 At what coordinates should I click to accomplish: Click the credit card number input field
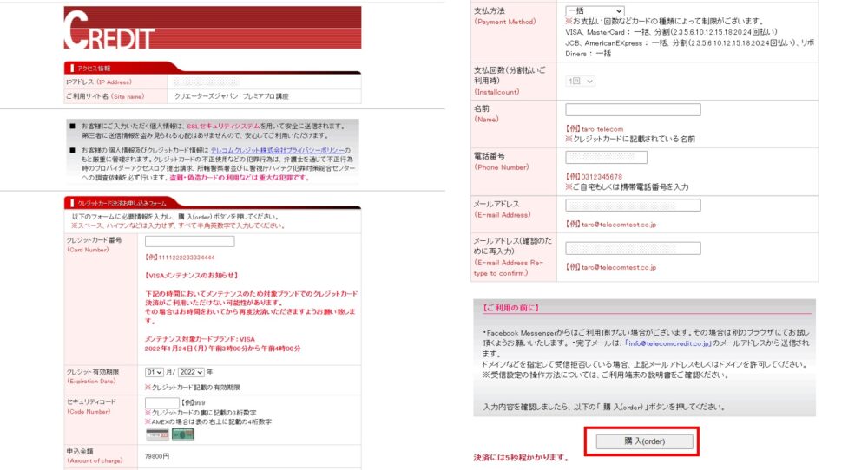pyautogui.click(x=189, y=242)
